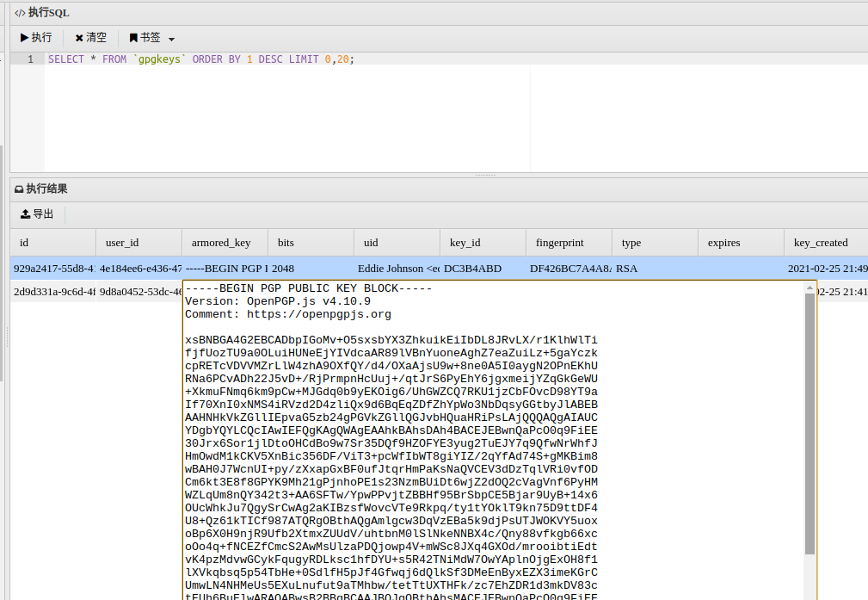The width and height of the screenshot is (868, 600).
Task: Export results with the 导出 button
Action: click(37, 214)
